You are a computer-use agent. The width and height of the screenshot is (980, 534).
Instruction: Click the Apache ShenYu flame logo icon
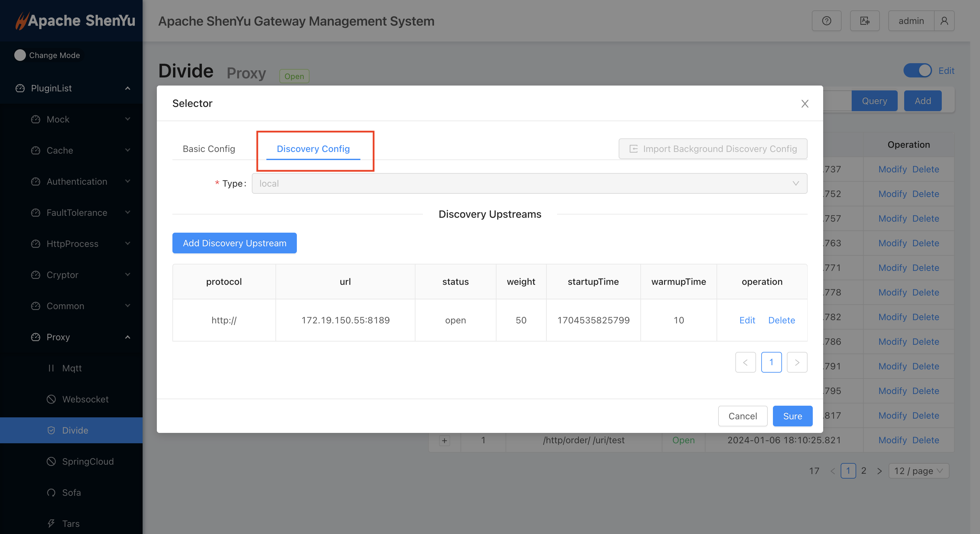[19, 20]
